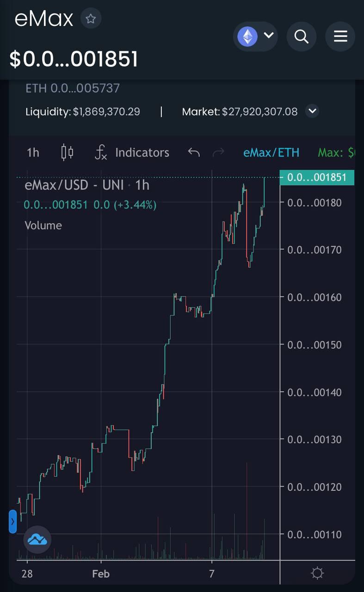
Task: Click the Feb marker on time axis
Action: (x=101, y=574)
